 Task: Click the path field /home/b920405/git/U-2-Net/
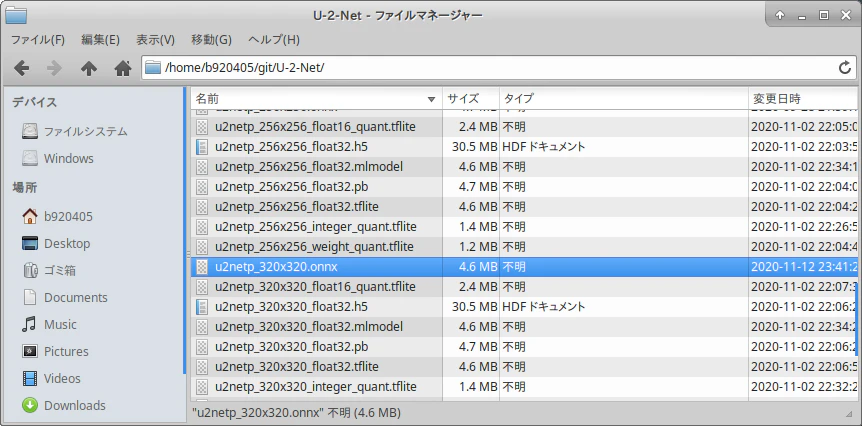coord(498,68)
